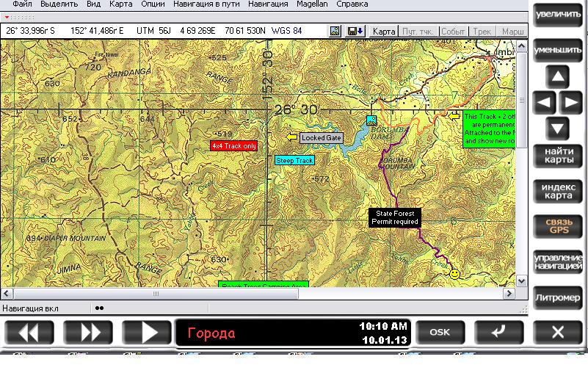Open the Выделить menu
This screenshot has width=588, height=376.
(x=59, y=4)
